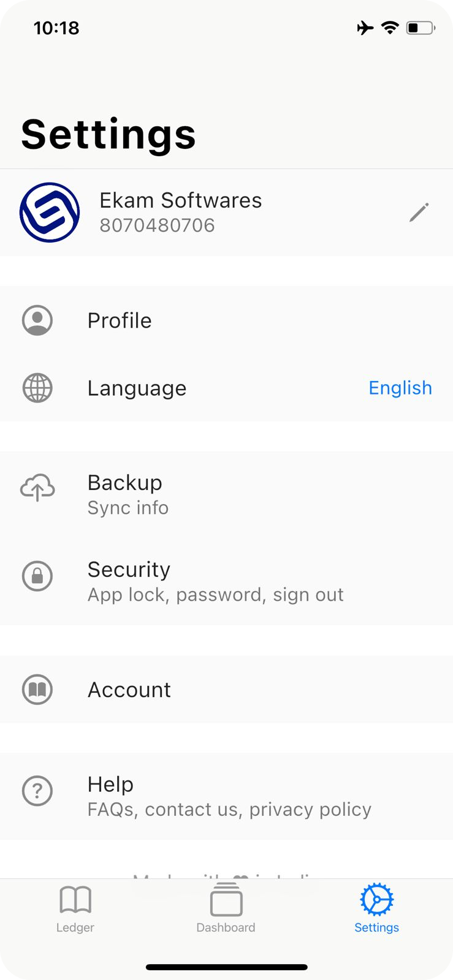Screen dimensions: 453x980
Task: Open Help label
Action: pyautogui.click(x=110, y=784)
